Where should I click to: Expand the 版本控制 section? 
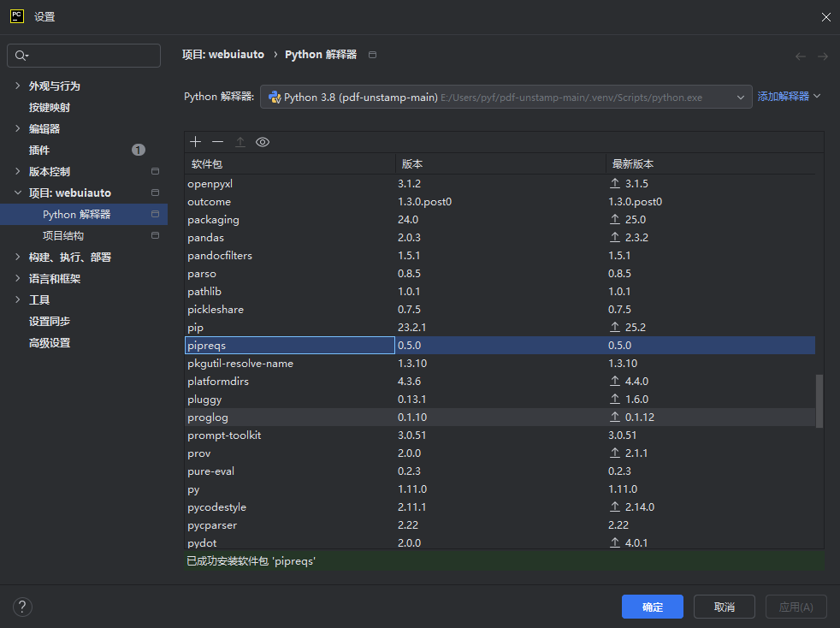(x=17, y=171)
